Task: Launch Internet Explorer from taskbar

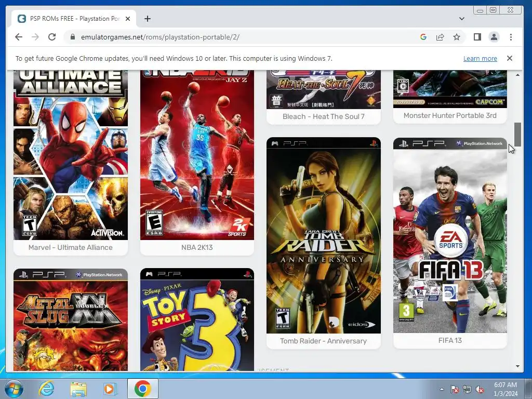Action: pos(46,389)
